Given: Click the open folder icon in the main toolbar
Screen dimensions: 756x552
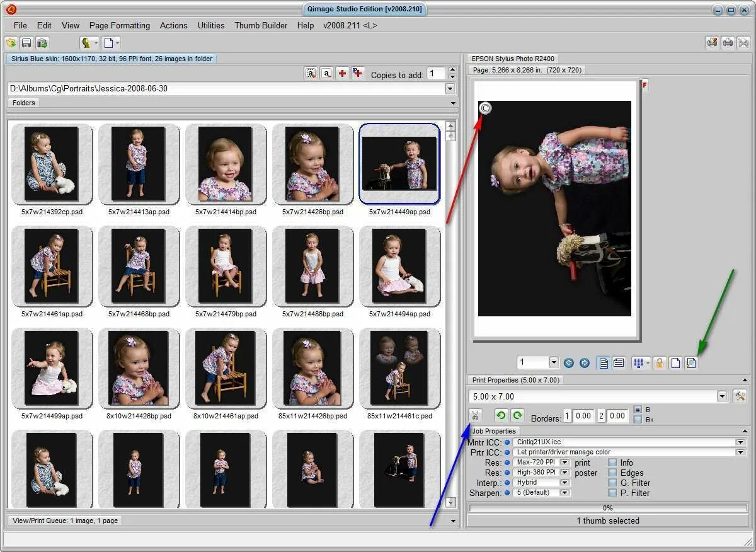Looking at the screenshot, I should tap(11, 43).
